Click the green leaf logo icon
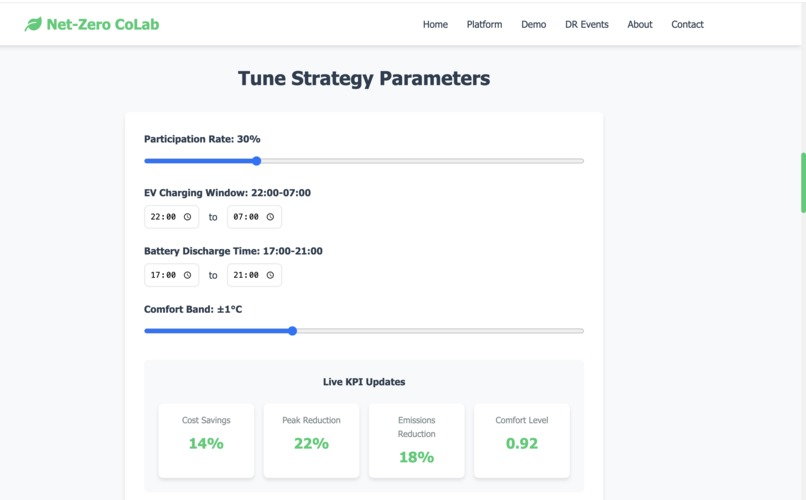 (33, 24)
